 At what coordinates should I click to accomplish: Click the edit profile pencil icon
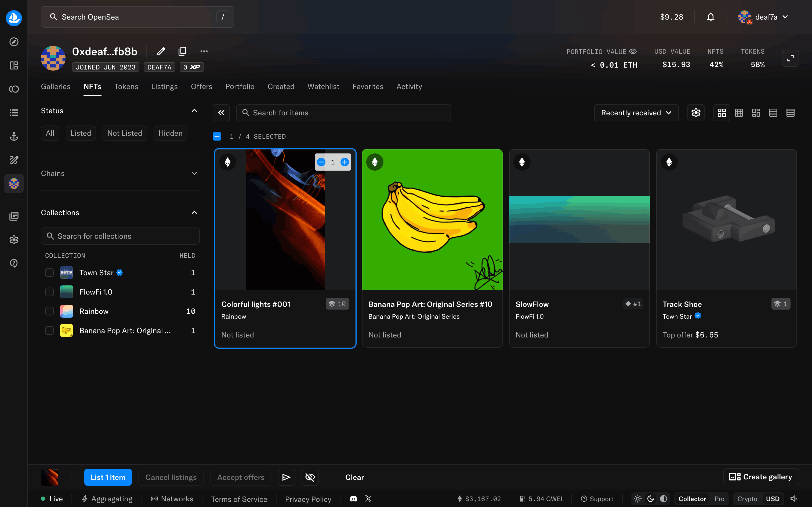tap(161, 51)
